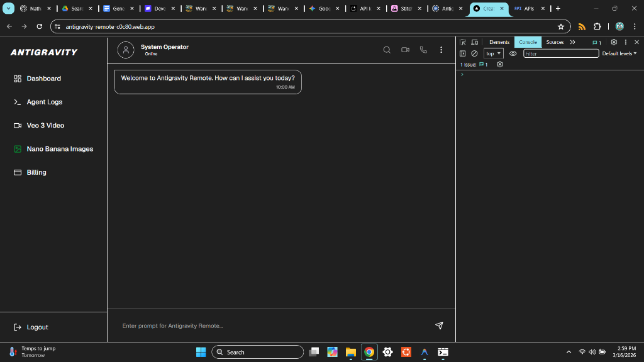644x362 pixels.
Task: Toggle the device toolbar emulation
Action: point(474,42)
